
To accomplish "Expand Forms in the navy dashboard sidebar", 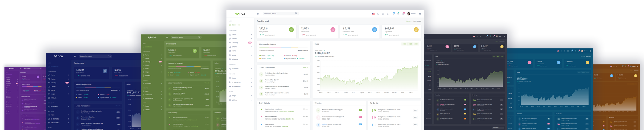I will [x=59, y=75].
